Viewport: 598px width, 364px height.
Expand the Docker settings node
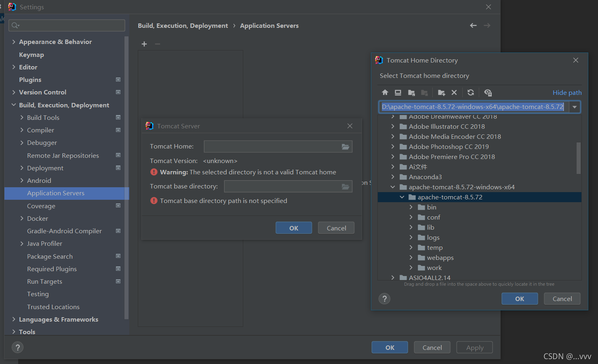pyautogui.click(x=22, y=218)
